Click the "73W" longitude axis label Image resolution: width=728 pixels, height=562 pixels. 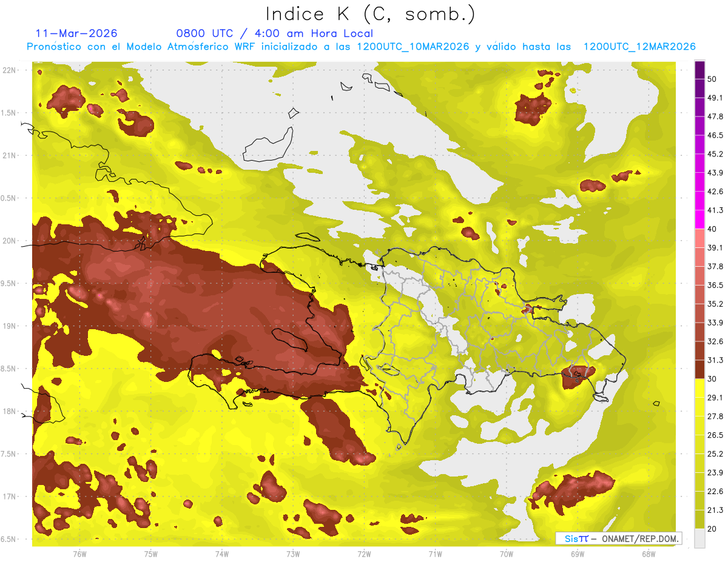(293, 555)
